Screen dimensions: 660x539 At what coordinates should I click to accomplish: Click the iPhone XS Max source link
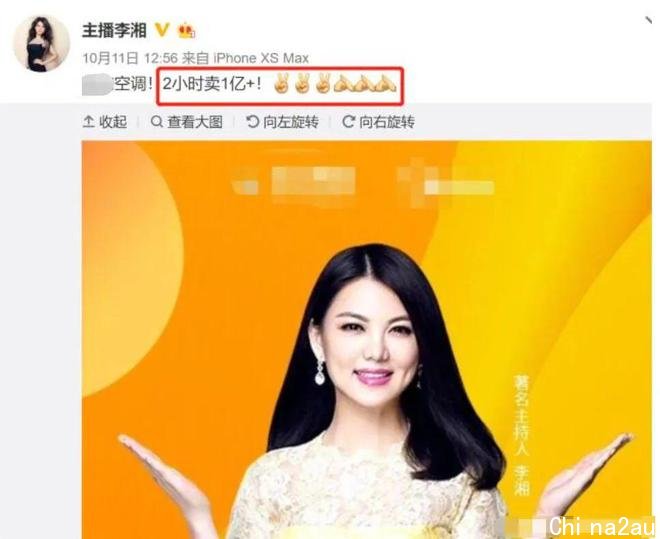[261, 58]
